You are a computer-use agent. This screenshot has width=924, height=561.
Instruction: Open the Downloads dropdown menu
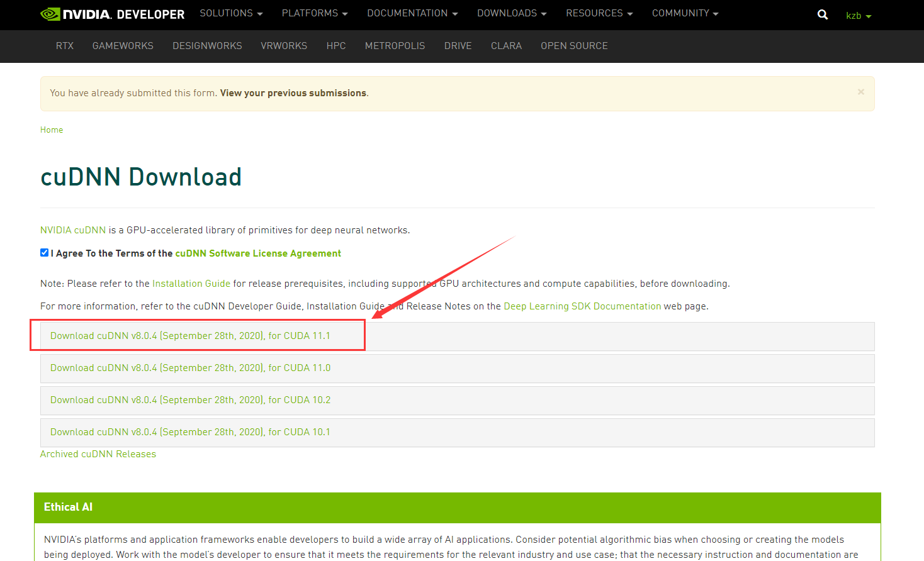click(512, 13)
